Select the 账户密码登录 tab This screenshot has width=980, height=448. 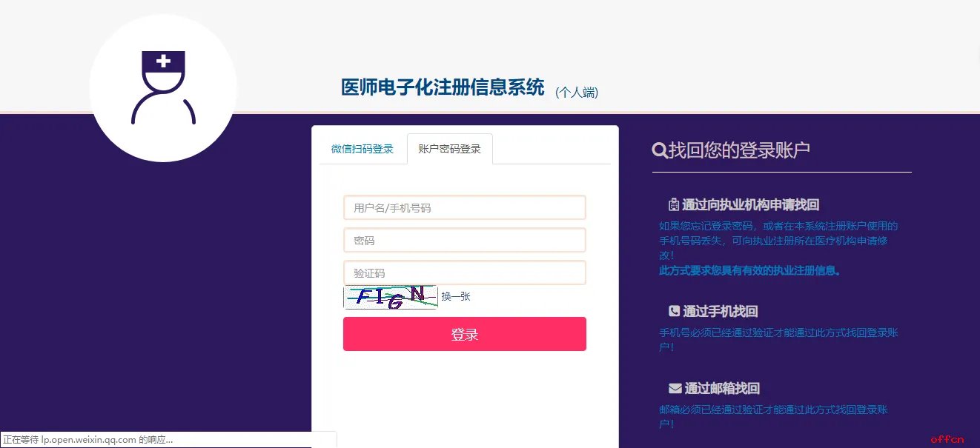[451, 149]
